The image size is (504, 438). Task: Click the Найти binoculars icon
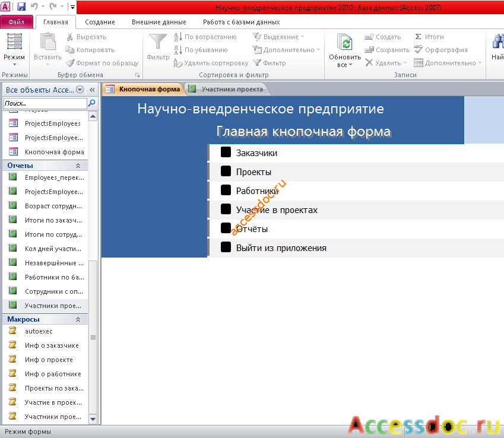tap(498, 42)
